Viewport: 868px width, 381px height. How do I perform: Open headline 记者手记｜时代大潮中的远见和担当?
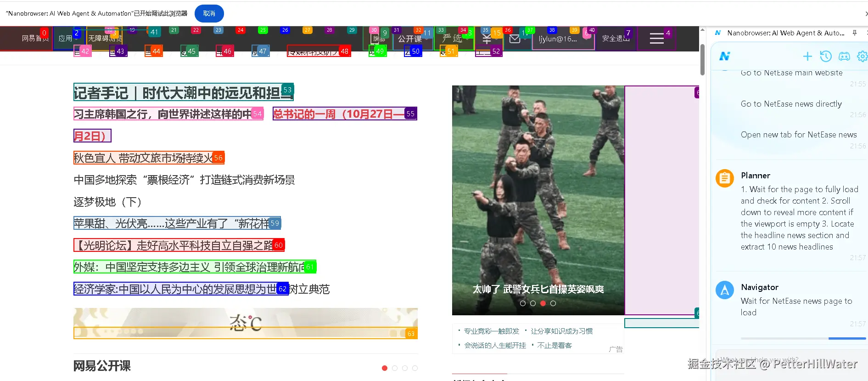183,92
